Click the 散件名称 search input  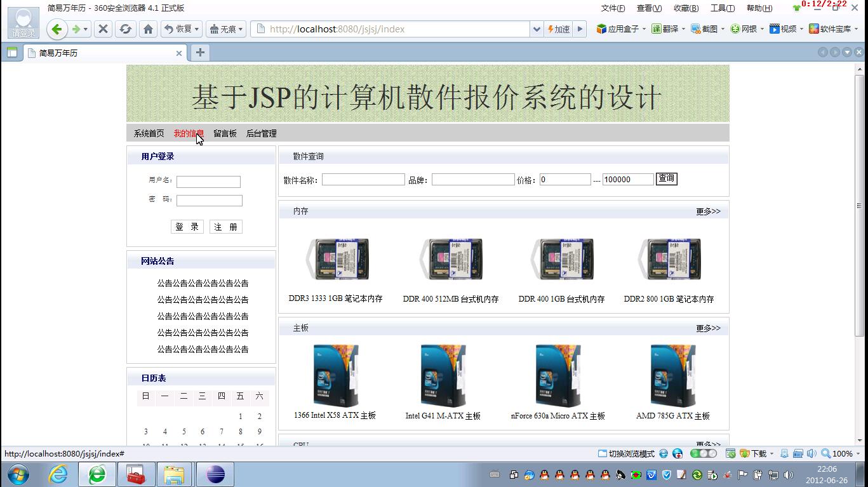pyautogui.click(x=363, y=180)
